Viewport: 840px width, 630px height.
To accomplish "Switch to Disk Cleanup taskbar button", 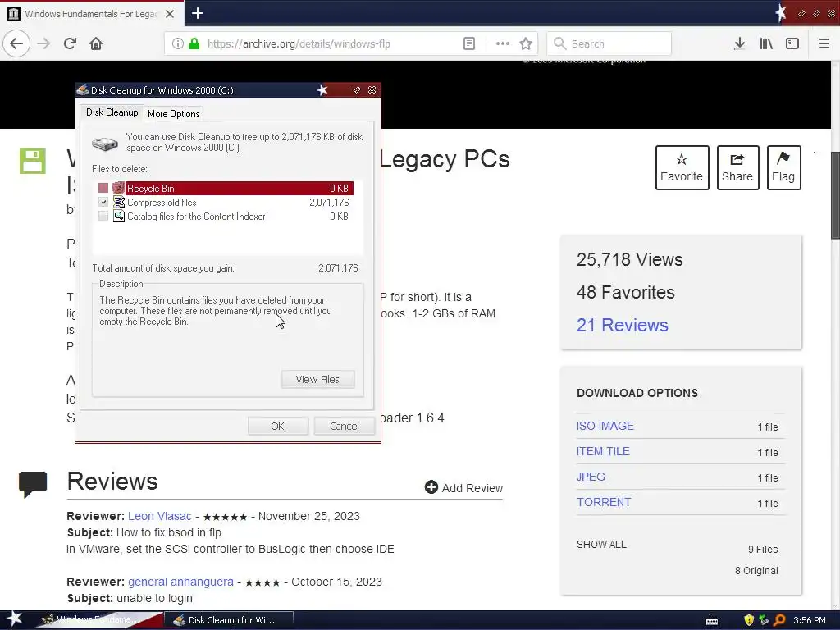I will tap(230, 620).
